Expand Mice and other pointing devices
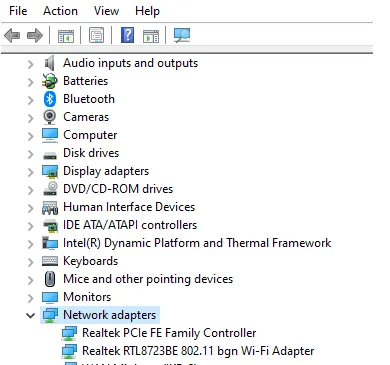Viewport: 390px width, 365px height. 31,280
